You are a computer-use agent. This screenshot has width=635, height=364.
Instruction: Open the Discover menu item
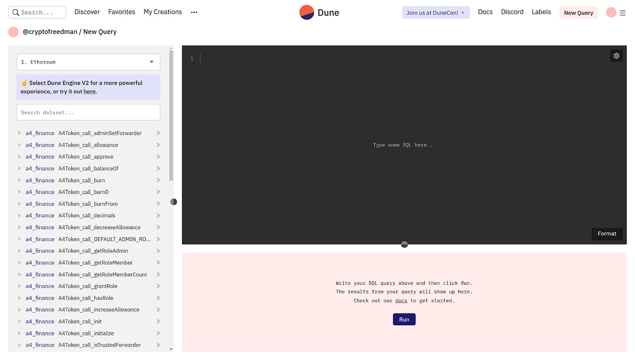[x=87, y=12]
